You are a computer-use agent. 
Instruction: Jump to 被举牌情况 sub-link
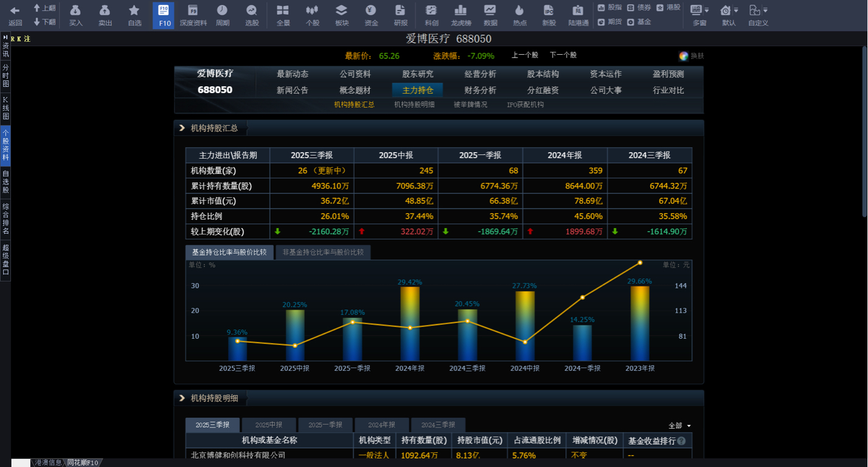(x=470, y=105)
